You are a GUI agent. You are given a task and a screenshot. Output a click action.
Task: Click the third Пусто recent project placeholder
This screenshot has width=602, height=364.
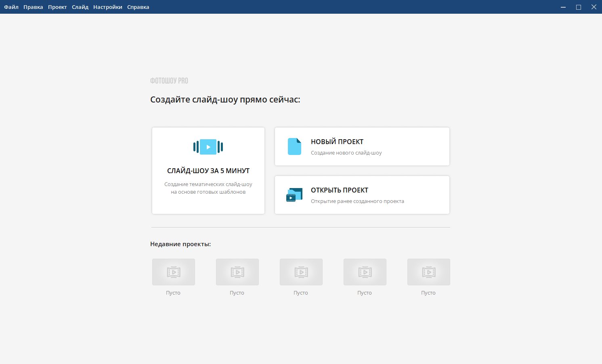[301, 272]
